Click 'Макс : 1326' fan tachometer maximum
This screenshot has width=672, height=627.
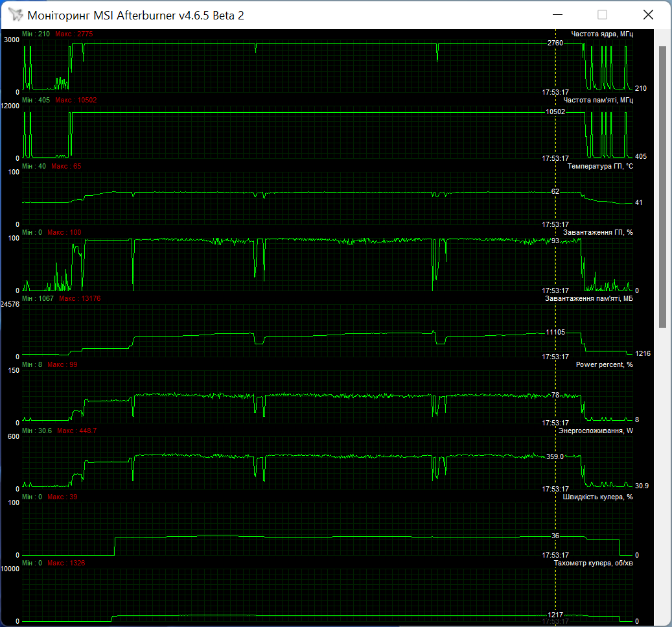pyautogui.click(x=66, y=563)
